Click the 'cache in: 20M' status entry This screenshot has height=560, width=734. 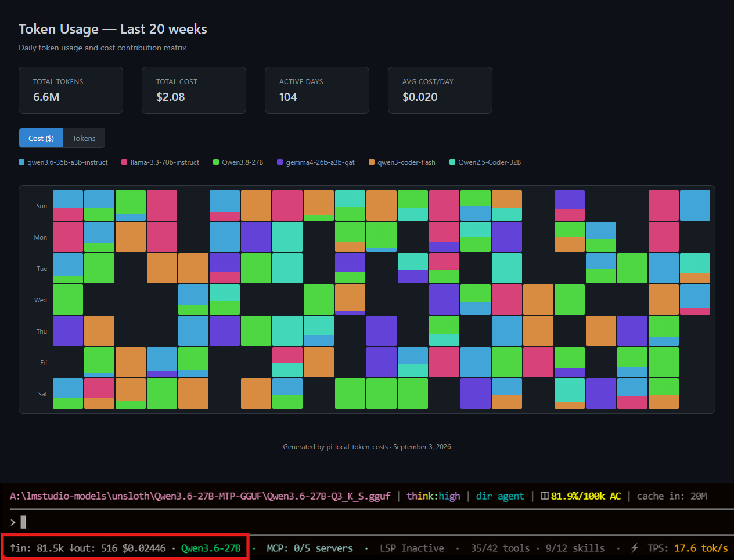(x=672, y=496)
